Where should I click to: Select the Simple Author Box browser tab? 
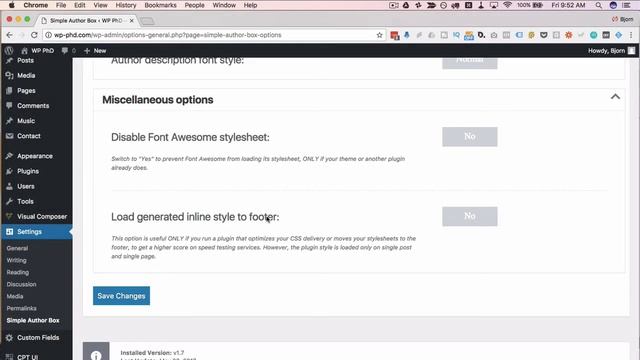coord(87,20)
